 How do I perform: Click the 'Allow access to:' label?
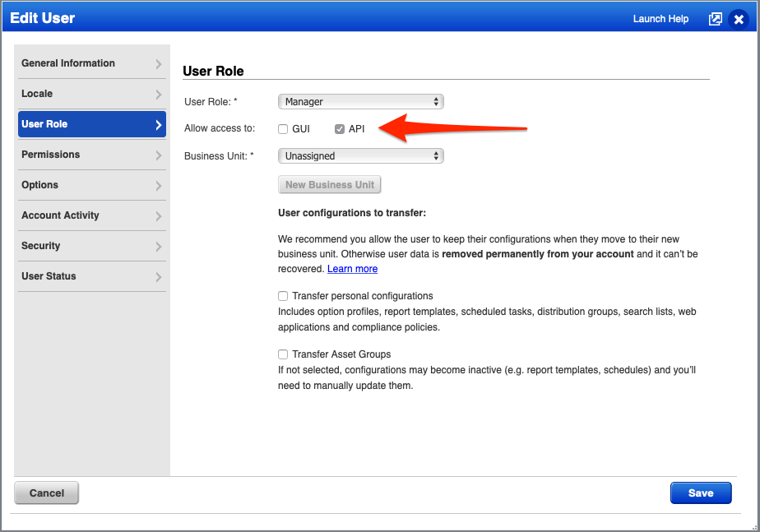pos(220,128)
